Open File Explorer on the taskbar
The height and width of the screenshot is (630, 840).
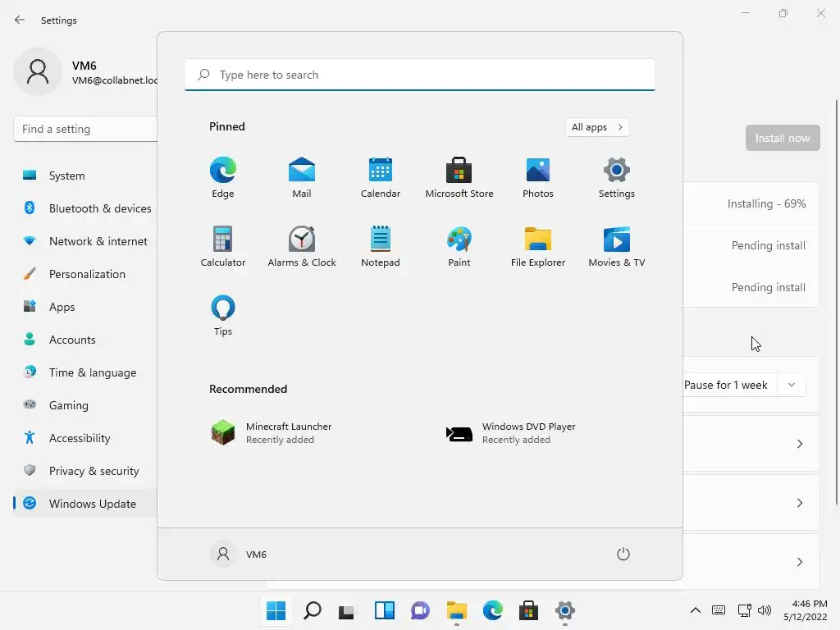tap(456, 610)
